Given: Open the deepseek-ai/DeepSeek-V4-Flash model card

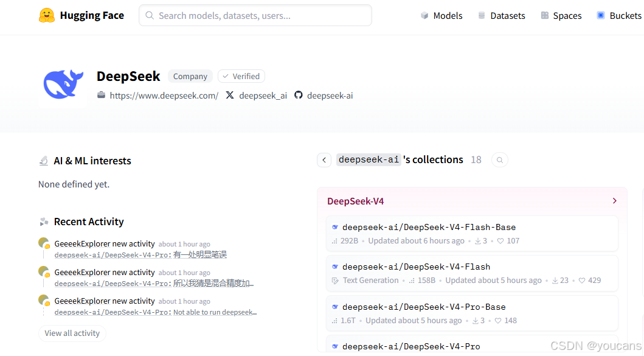Looking at the screenshot, I should 472,273.
